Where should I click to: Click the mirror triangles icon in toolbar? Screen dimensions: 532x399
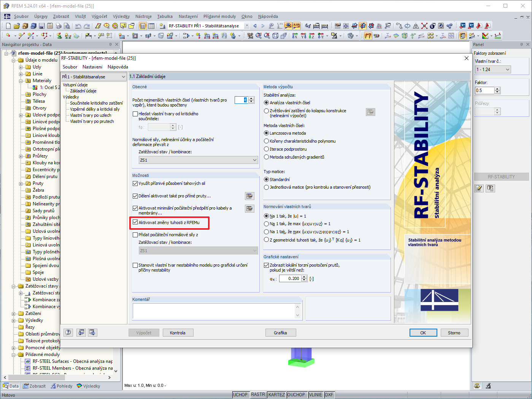coord(416,26)
